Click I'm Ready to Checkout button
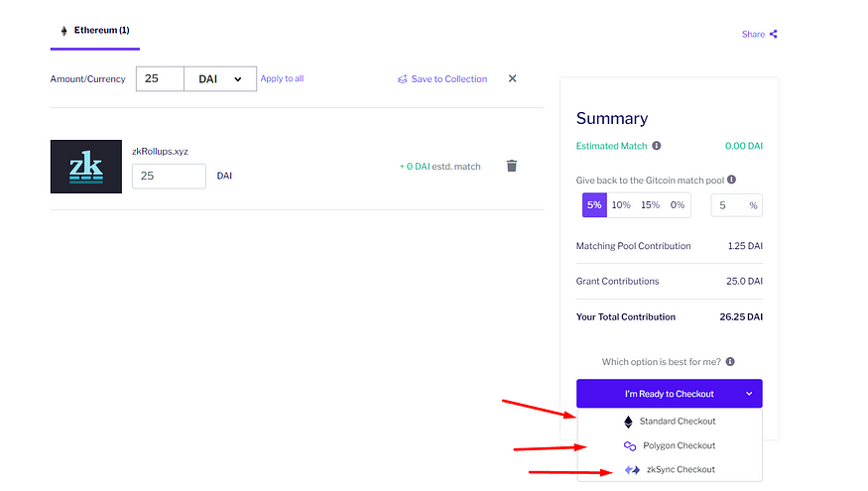The image size is (868, 491). 670,394
